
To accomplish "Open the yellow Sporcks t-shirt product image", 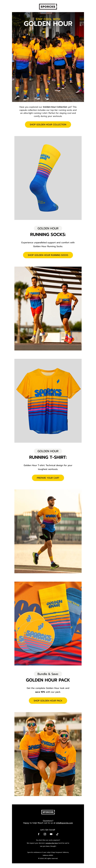I will [48, 401].
